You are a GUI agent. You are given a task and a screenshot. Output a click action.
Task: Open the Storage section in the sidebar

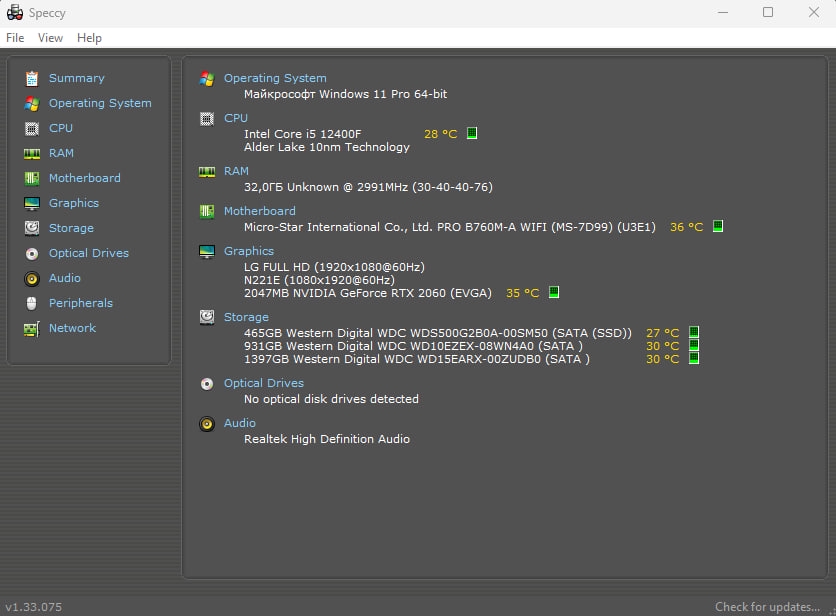pyautogui.click(x=71, y=228)
